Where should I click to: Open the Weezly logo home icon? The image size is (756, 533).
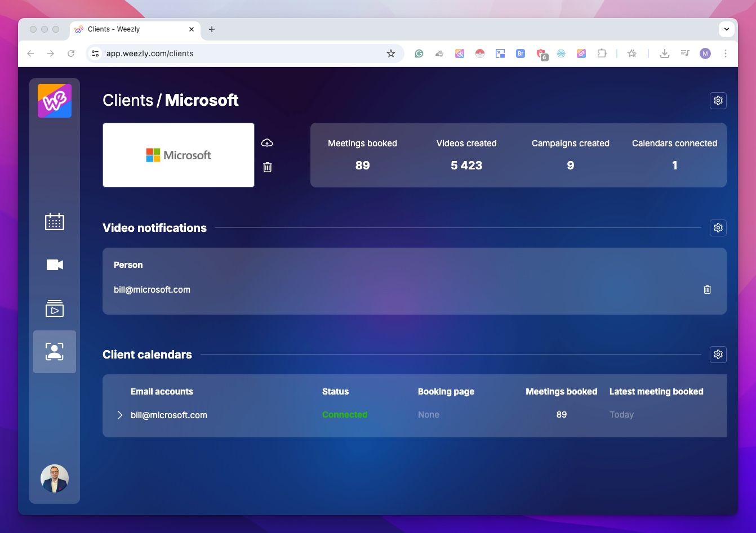click(x=55, y=101)
